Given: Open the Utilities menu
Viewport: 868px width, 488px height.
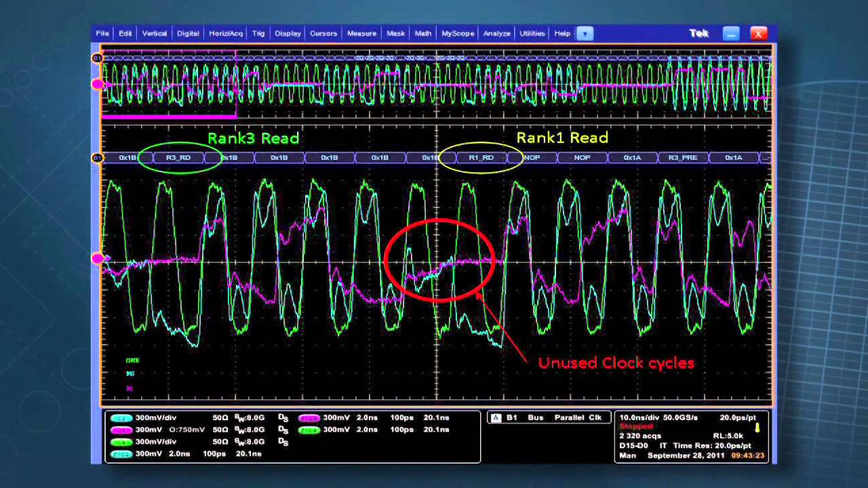Looking at the screenshot, I should (532, 33).
